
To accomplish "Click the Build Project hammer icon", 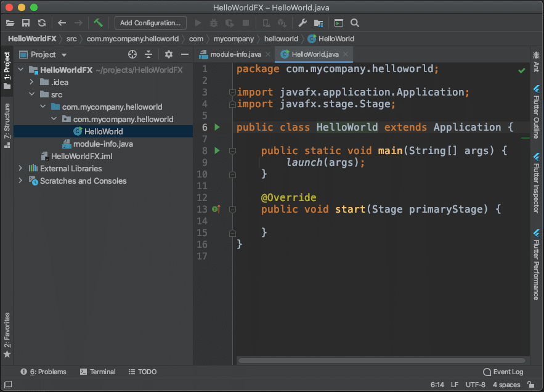I will (98, 23).
